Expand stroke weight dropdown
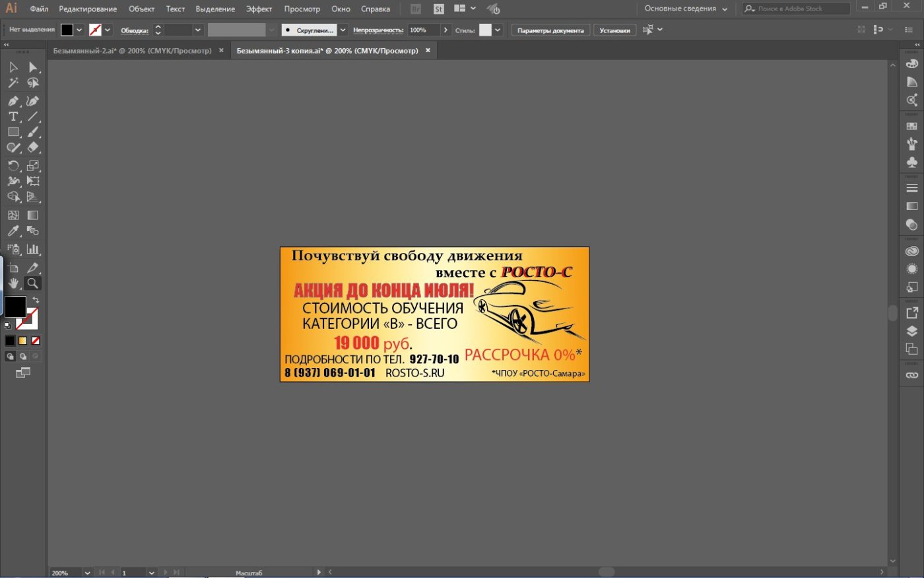924x578 pixels. coord(197,30)
